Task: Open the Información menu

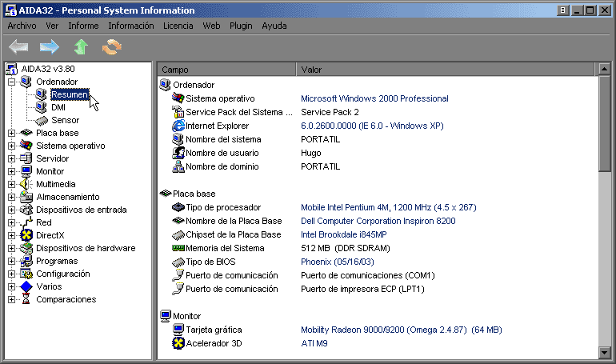Action: coord(131,26)
